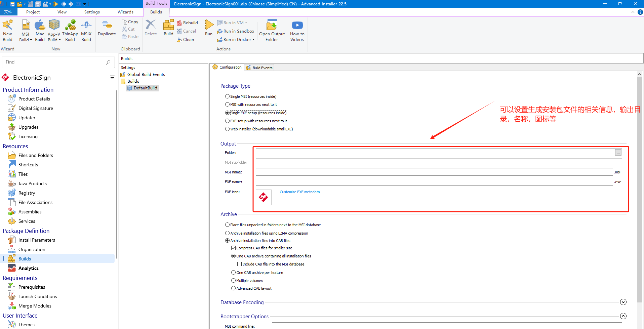
Task: Open the Project ribbon tab
Action: (x=33, y=12)
